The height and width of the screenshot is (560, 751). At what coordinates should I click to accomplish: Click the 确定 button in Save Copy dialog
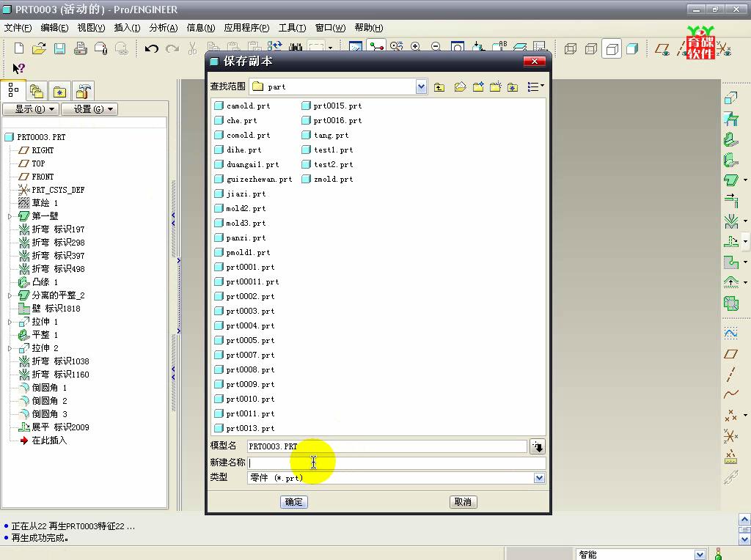pos(293,501)
